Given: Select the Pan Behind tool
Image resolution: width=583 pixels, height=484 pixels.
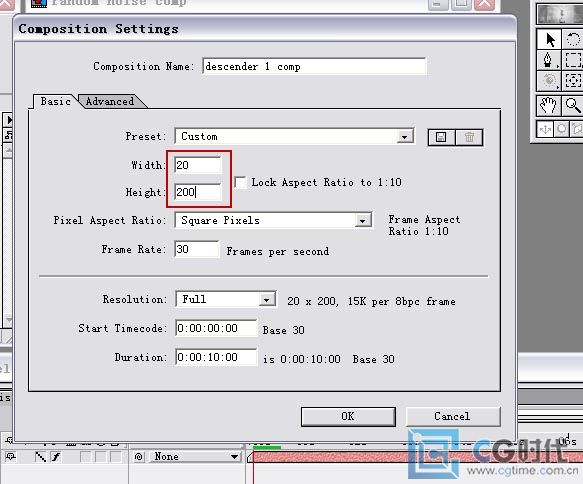Looking at the screenshot, I should 573,80.
